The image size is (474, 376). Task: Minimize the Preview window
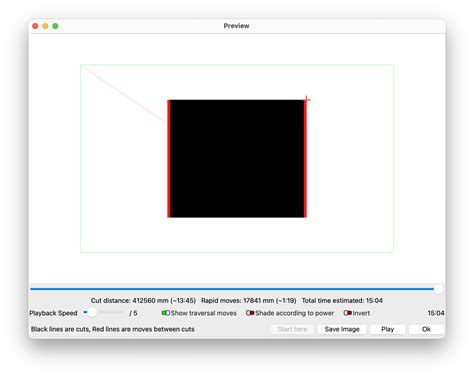45,26
